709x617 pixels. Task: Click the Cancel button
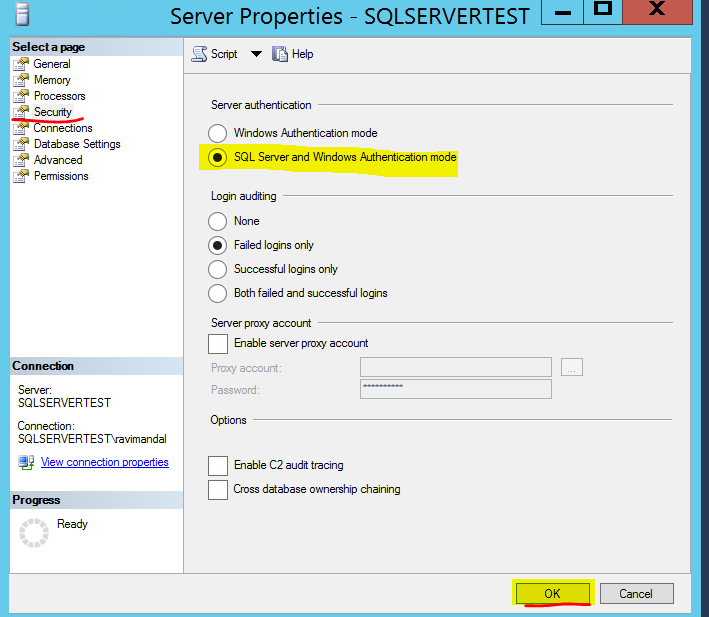tap(636, 593)
